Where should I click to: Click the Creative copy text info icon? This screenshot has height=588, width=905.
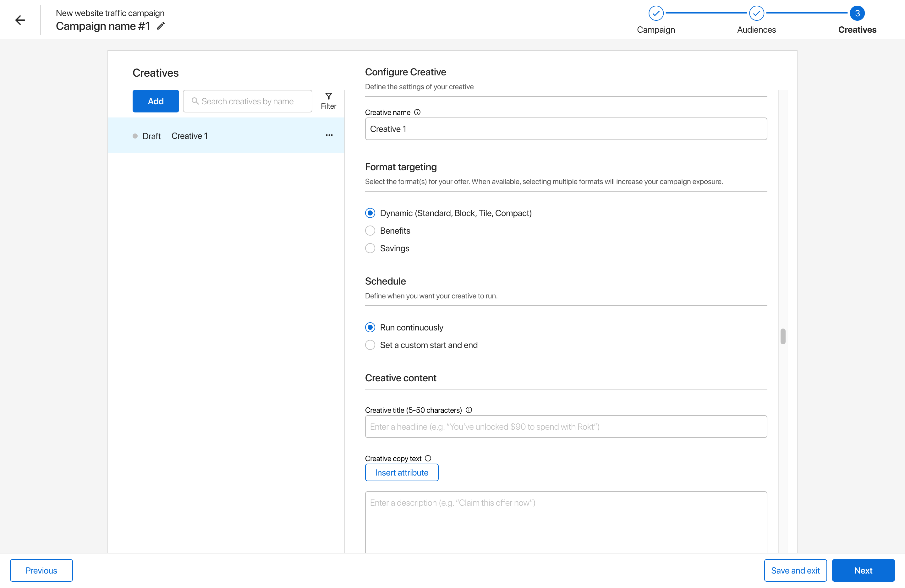pyautogui.click(x=428, y=458)
